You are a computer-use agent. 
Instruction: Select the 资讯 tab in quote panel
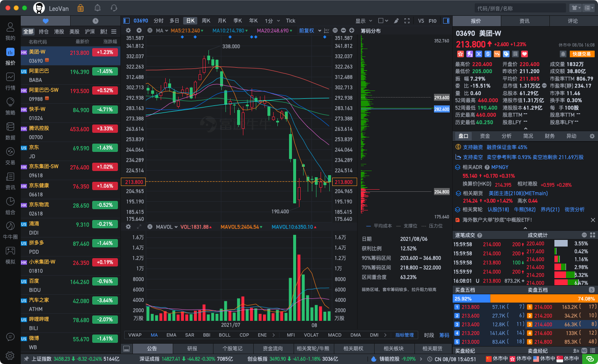coord(524,21)
